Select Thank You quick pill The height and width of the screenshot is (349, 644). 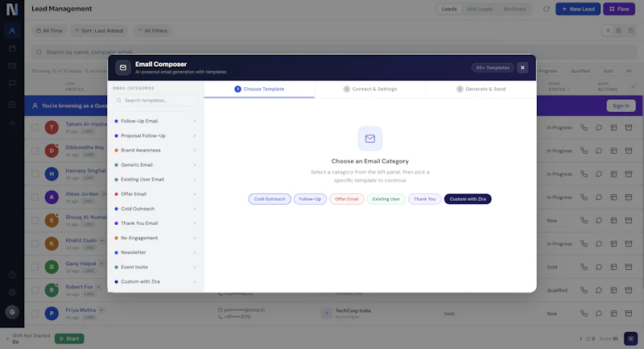424,199
